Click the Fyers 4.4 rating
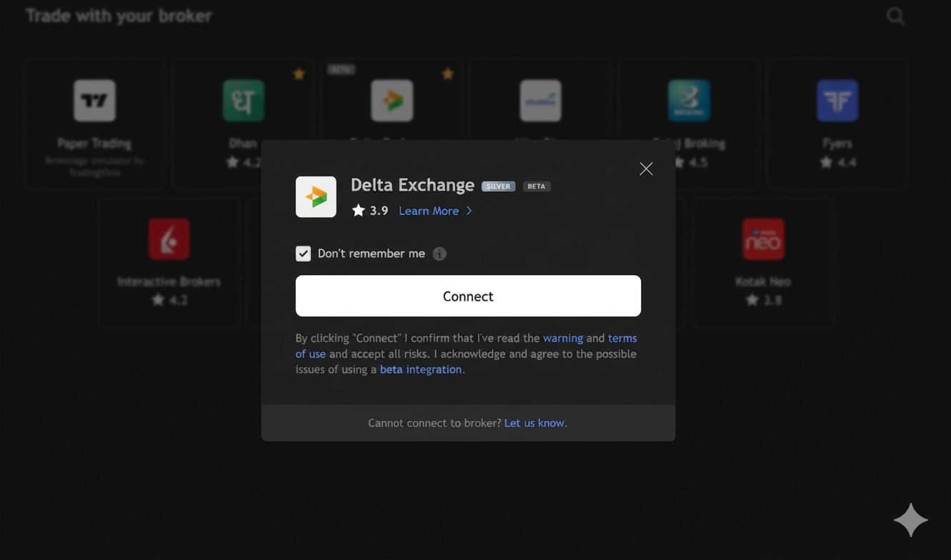The image size is (951, 560). coord(837,162)
